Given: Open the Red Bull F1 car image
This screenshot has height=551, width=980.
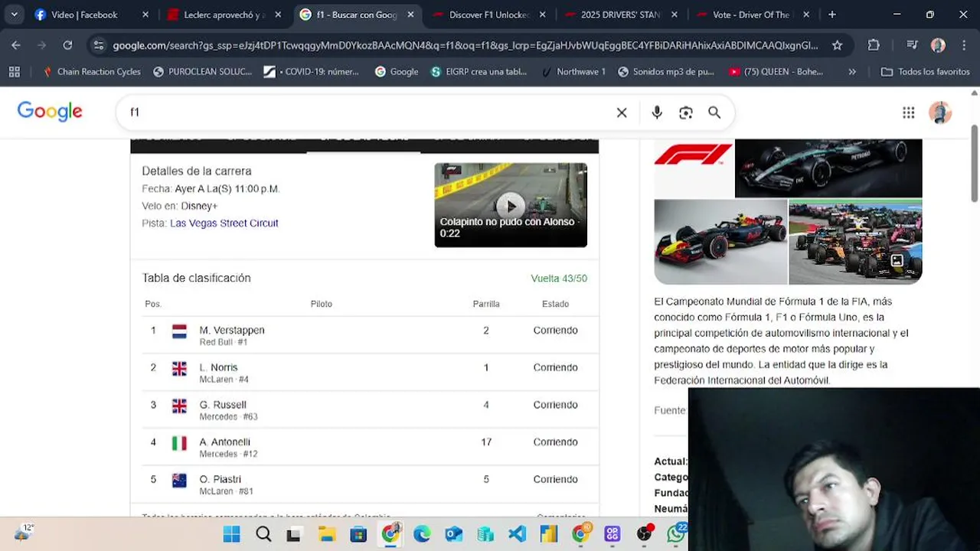Looking at the screenshot, I should [720, 242].
